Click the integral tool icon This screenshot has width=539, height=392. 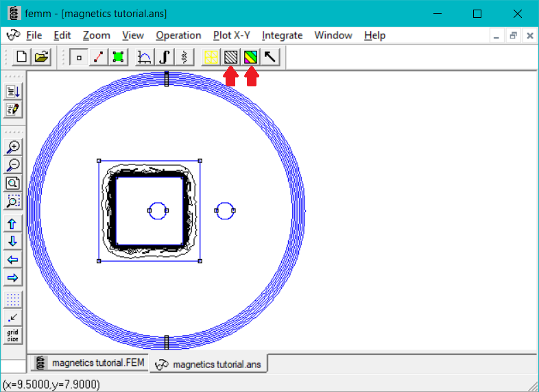[164, 58]
